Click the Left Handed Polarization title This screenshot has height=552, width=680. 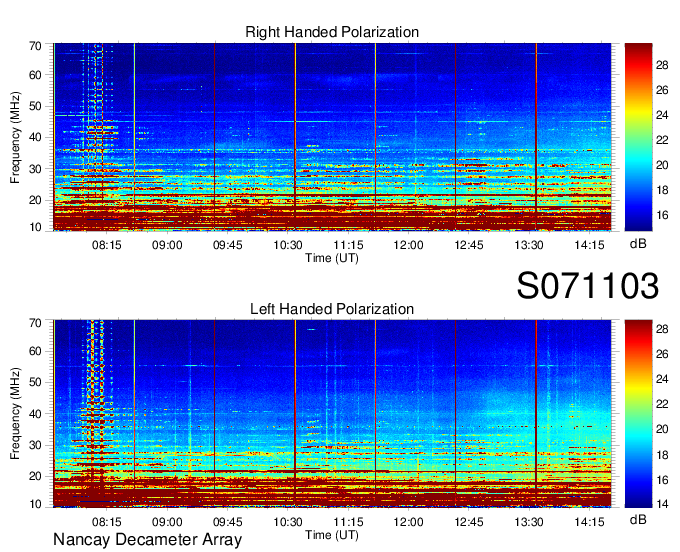pos(332,309)
